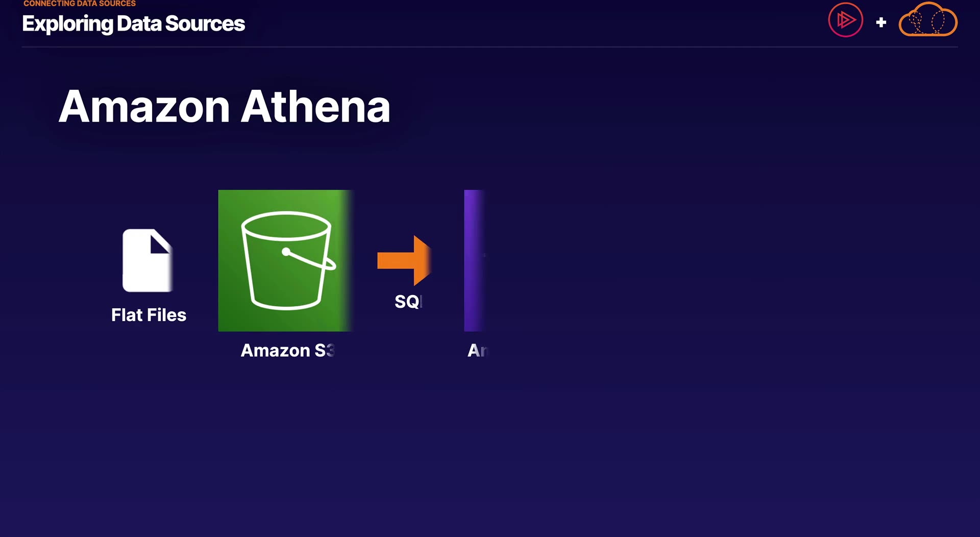Click the plus sign between the logos
The image size is (980, 537).
click(x=881, y=22)
